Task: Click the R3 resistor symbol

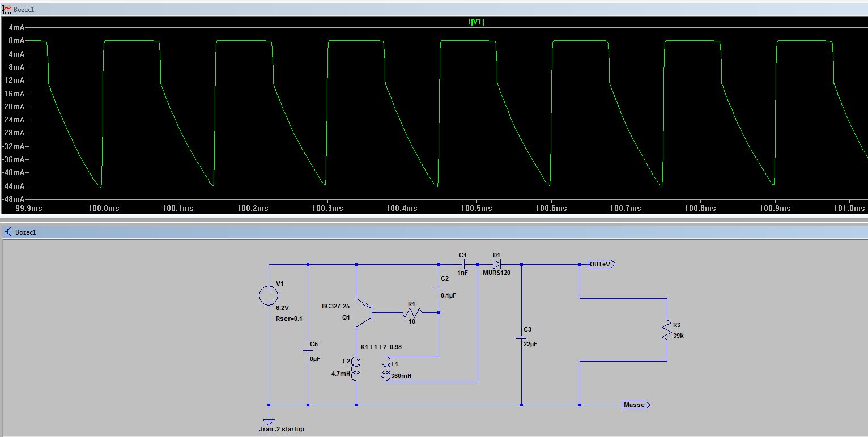Action: (667, 330)
